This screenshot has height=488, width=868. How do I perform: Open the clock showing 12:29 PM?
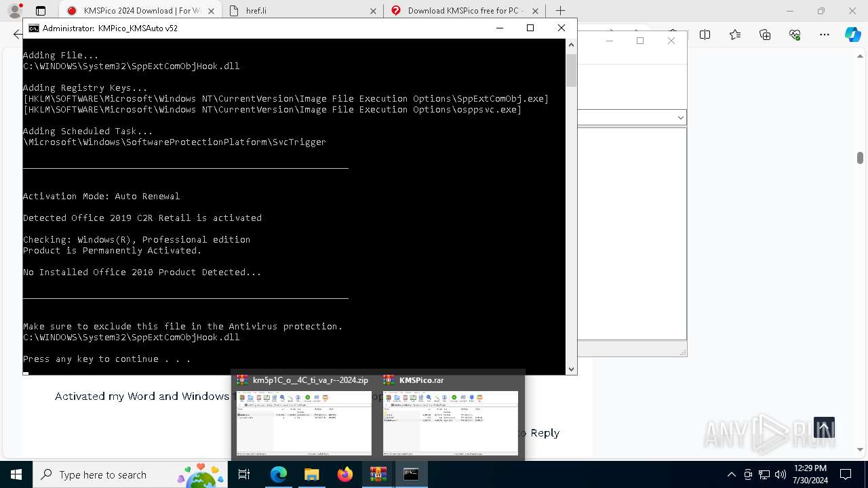click(x=810, y=474)
